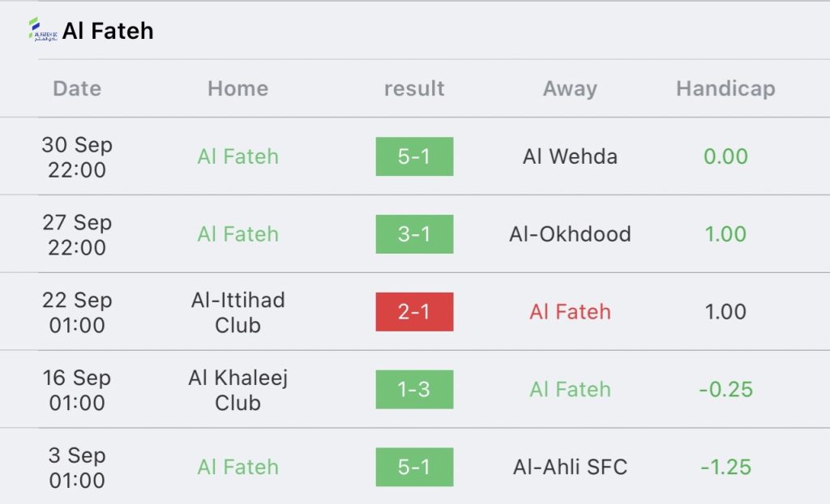Open the Al Fateh team title
Viewport: 830px width, 504px height.
(x=108, y=31)
